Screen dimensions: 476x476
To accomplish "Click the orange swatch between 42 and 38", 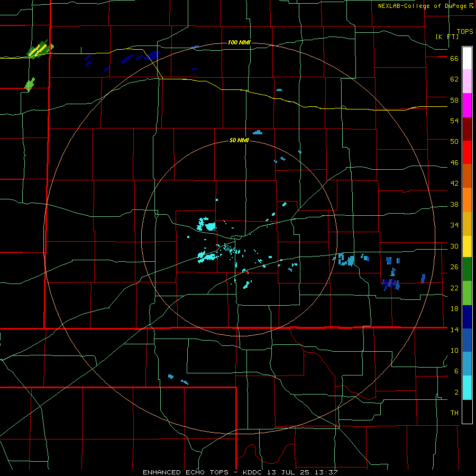I will tap(467, 200).
